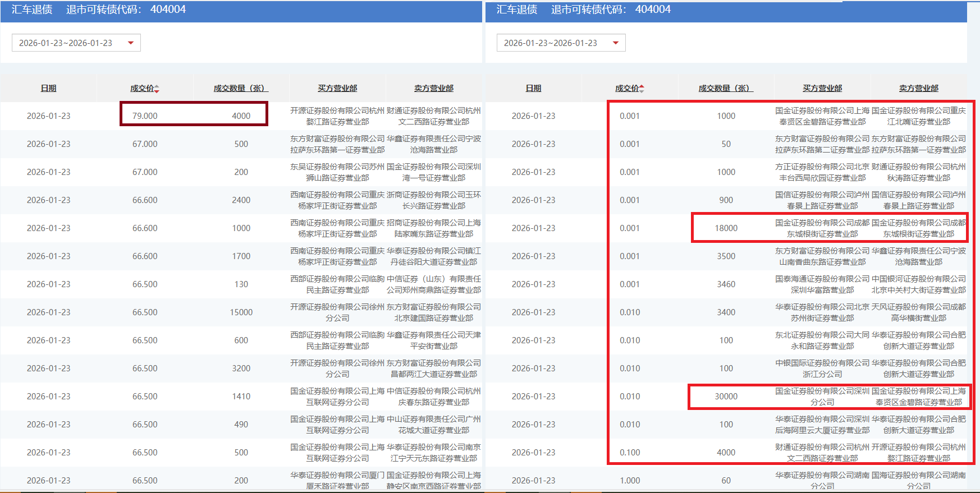The height and width of the screenshot is (493, 980).
Task: Select right table quantity cell 50
Action: [x=726, y=144]
